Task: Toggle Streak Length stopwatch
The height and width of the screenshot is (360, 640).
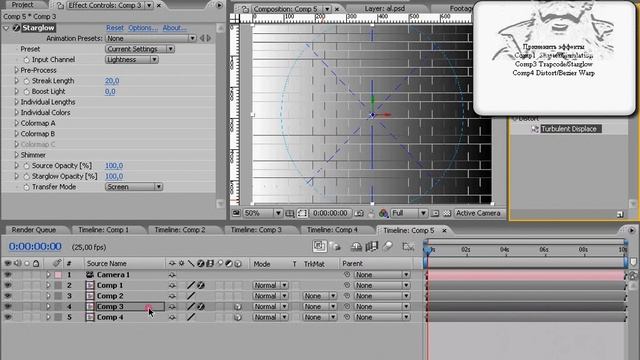Action: [x=27, y=81]
